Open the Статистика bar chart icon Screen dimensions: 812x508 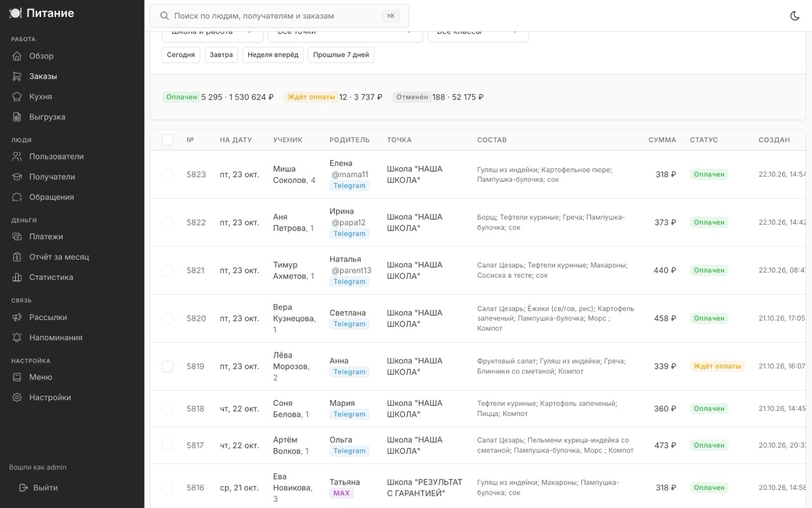pyautogui.click(x=17, y=277)
